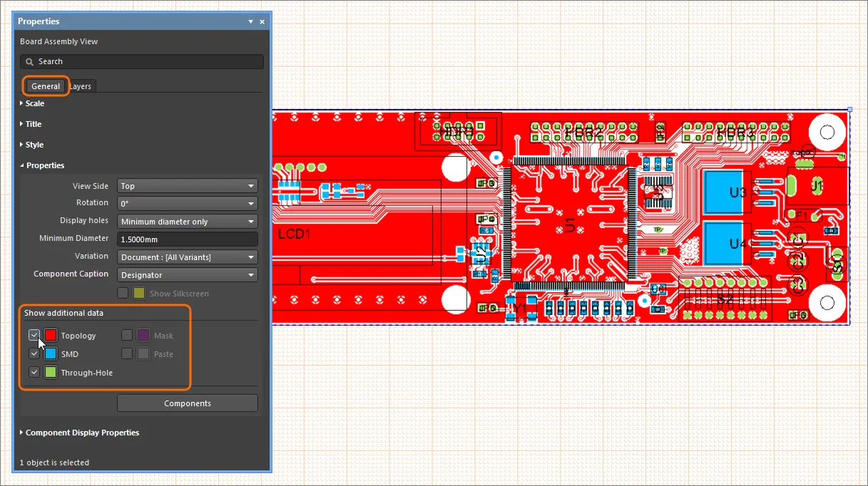Screen dimensions: 868x486
Task: Expand the Style section
Action: (32, 145)
